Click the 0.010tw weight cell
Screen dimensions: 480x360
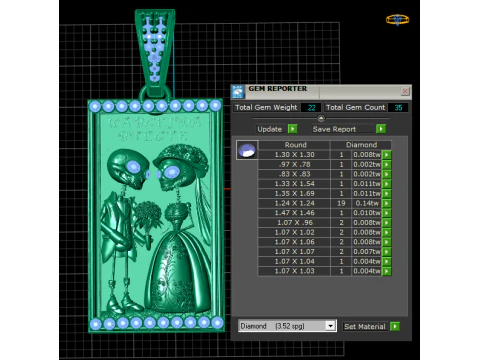367,213
